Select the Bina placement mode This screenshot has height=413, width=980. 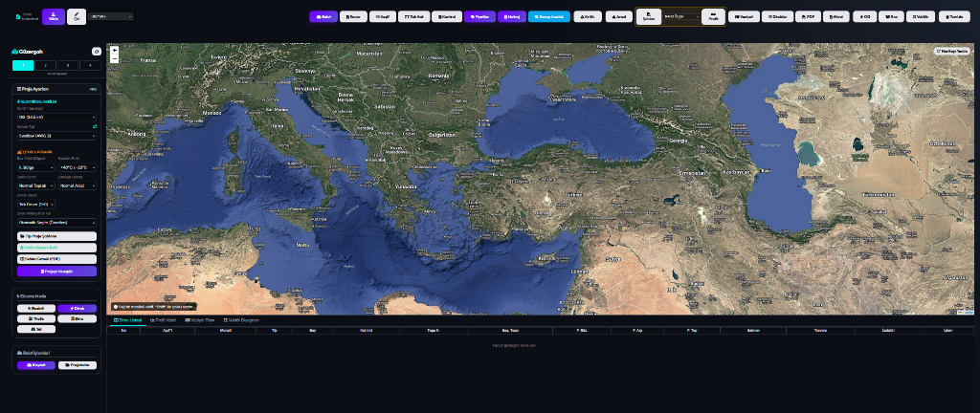(x=77, y=318)
